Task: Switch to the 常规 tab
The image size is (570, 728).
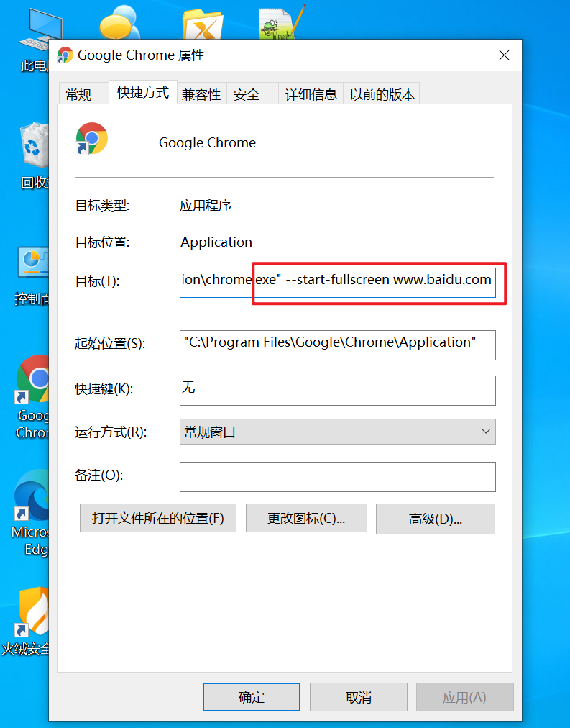Action: (x=78, y=94)
